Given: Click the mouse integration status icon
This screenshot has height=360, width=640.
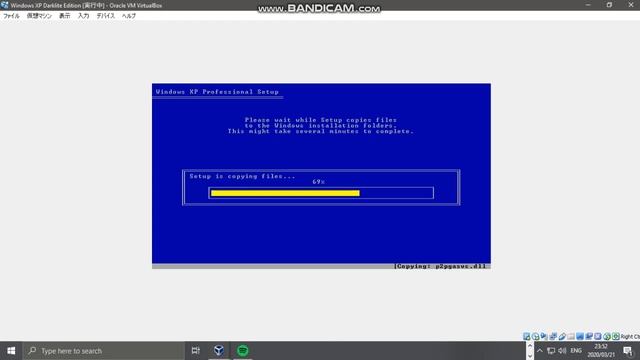Looking at the screenshot, I should [607, 336].
